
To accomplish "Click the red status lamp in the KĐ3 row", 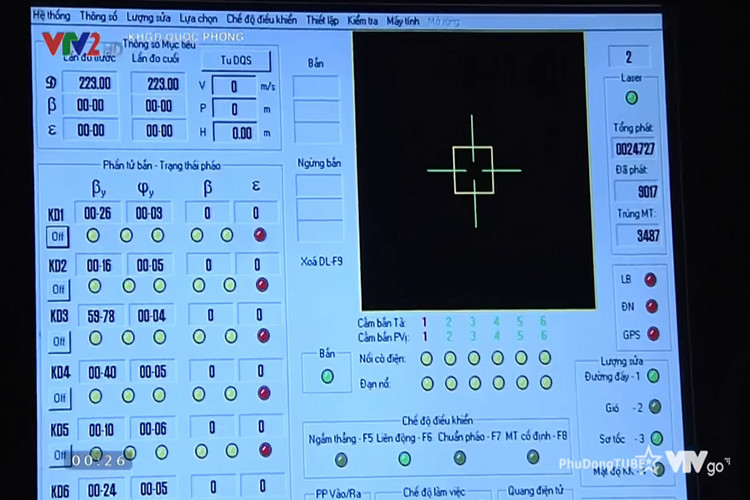I will tap(262, 337).
